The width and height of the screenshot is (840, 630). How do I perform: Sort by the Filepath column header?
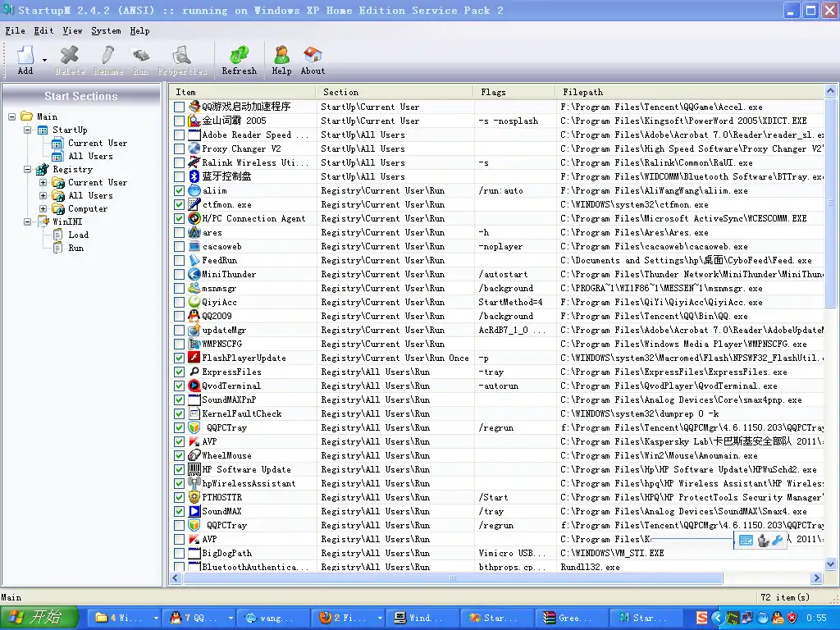[690, 92]
